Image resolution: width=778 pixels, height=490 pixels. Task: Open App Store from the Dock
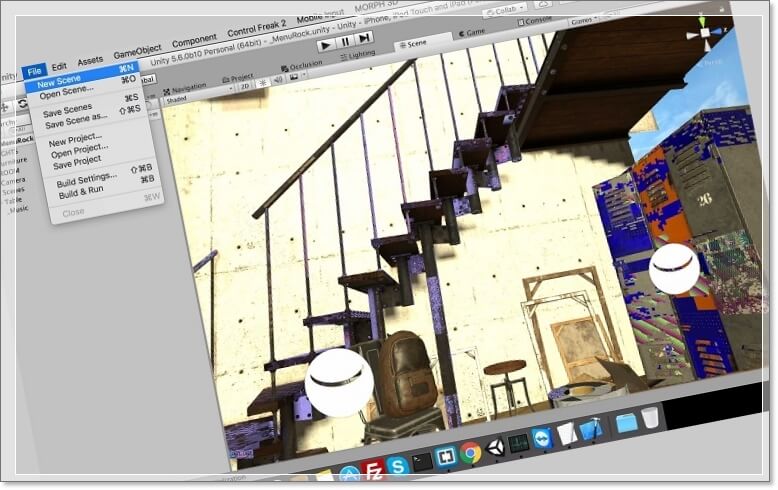click(349, 474)
